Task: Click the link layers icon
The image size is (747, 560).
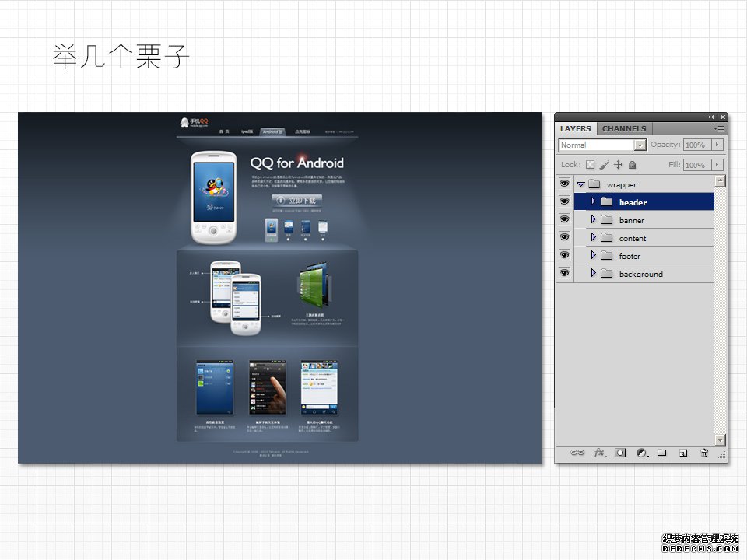Action: pyautogui.click(x=577, y=453)
